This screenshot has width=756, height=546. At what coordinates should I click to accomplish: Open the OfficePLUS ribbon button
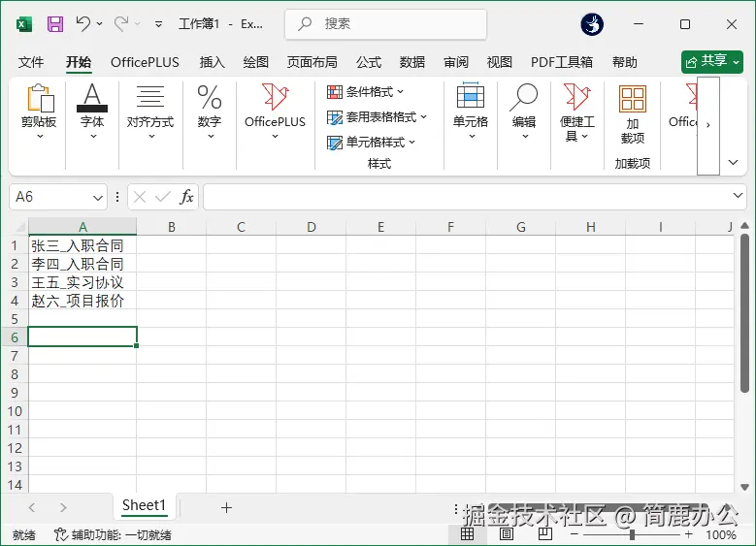(275, 112)
